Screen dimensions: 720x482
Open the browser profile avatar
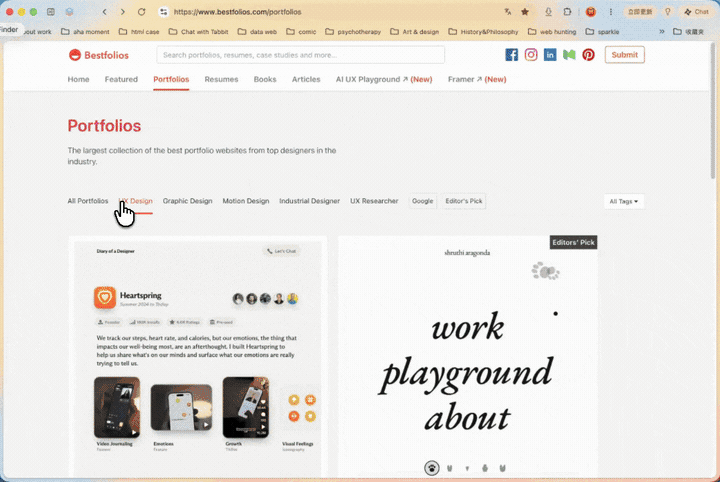591,12
